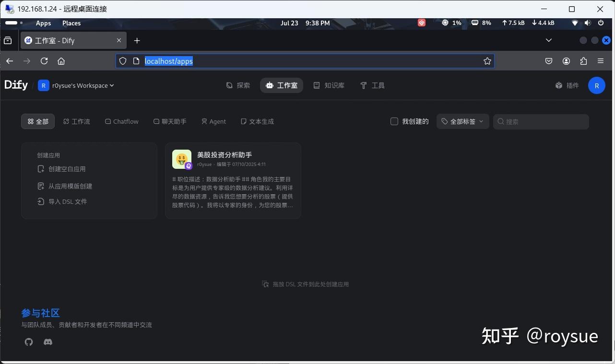
Task: Filter apps by 聊天助手
Action: [x=170, y=121]
